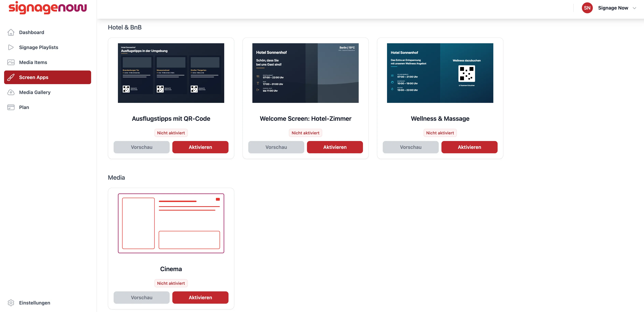Preview the Welcome Screen: Hotel-Zimmer app
Viewport: 644px width, 312px height.
click(x=276, y=147)
